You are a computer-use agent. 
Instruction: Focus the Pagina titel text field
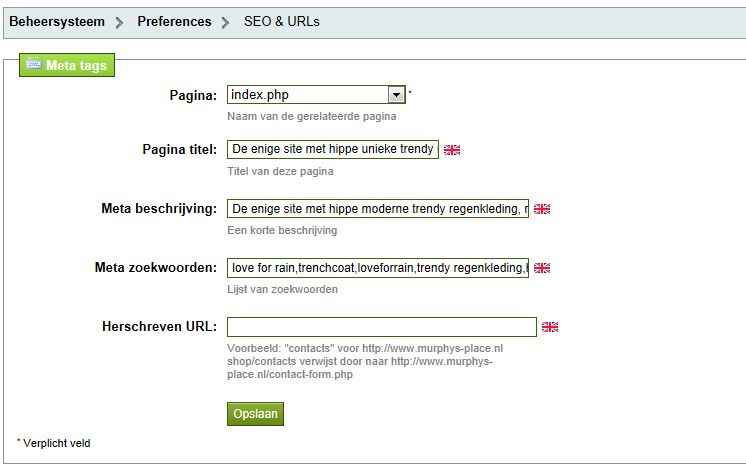[332, 149]
